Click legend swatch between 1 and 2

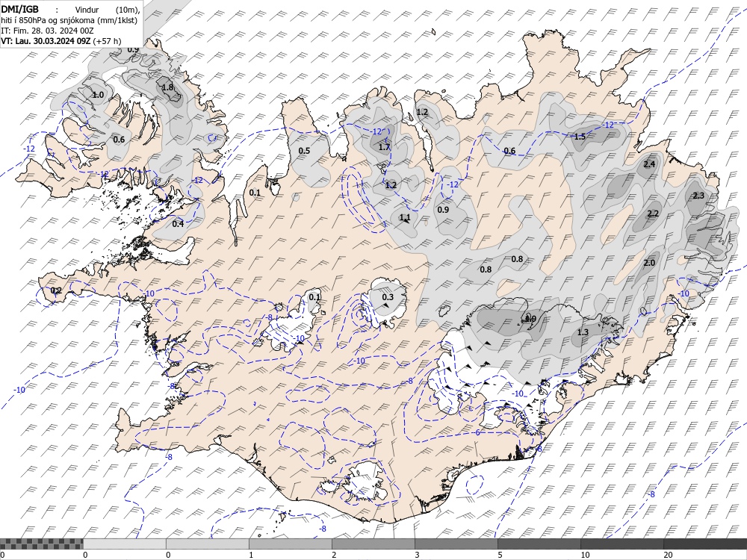point(290,544)
